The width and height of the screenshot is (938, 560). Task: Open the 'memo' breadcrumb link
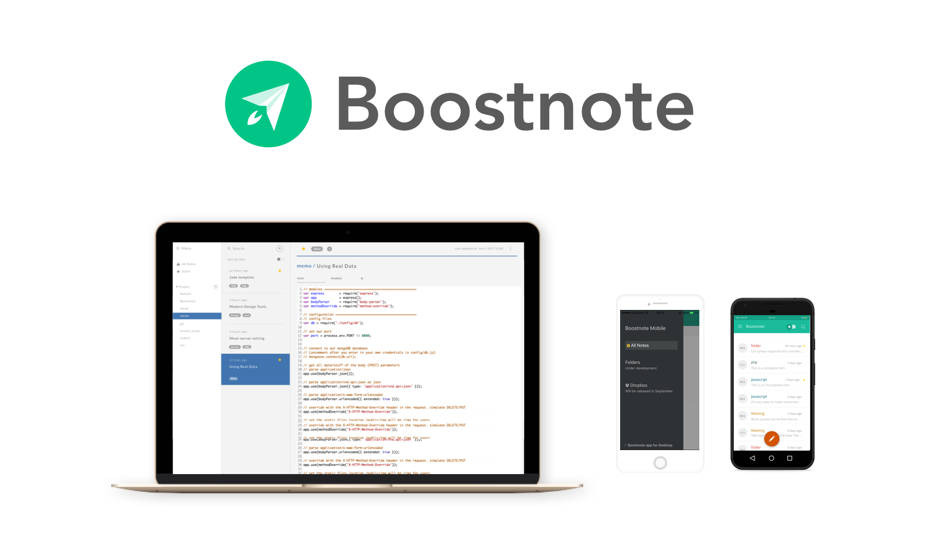click(304, 266)
